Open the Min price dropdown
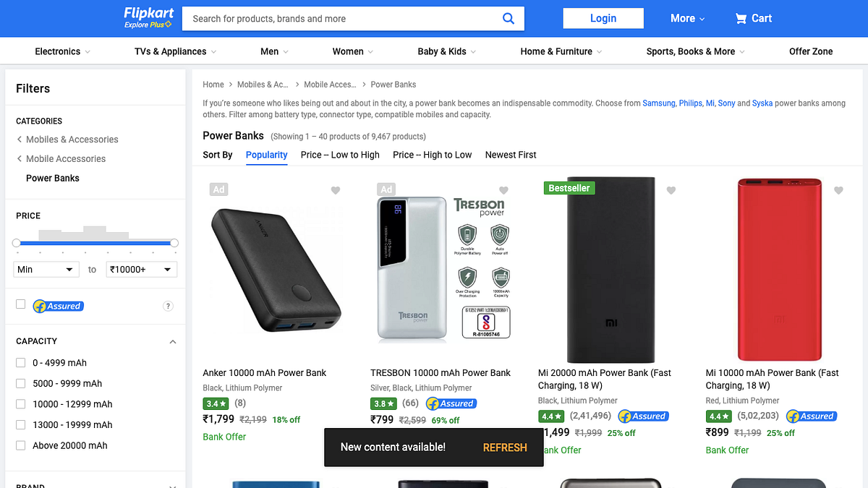 tap(46, 269)
